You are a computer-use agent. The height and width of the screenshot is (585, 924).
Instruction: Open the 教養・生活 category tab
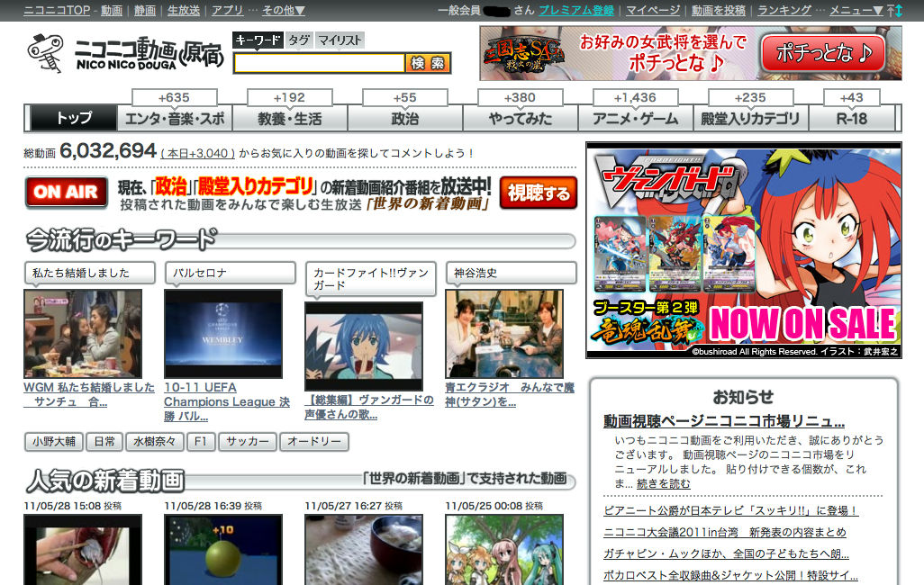point(290,118)
